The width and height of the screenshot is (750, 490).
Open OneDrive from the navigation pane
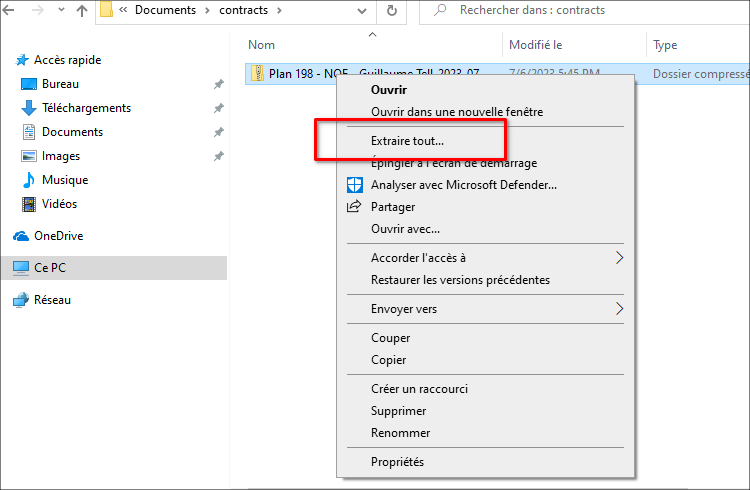click(x=58, y=236)
